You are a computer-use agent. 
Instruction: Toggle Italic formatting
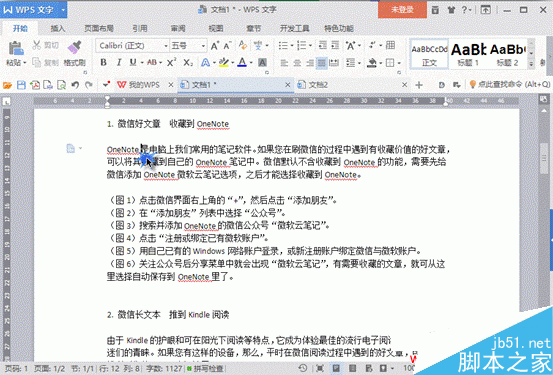point(119,62)
